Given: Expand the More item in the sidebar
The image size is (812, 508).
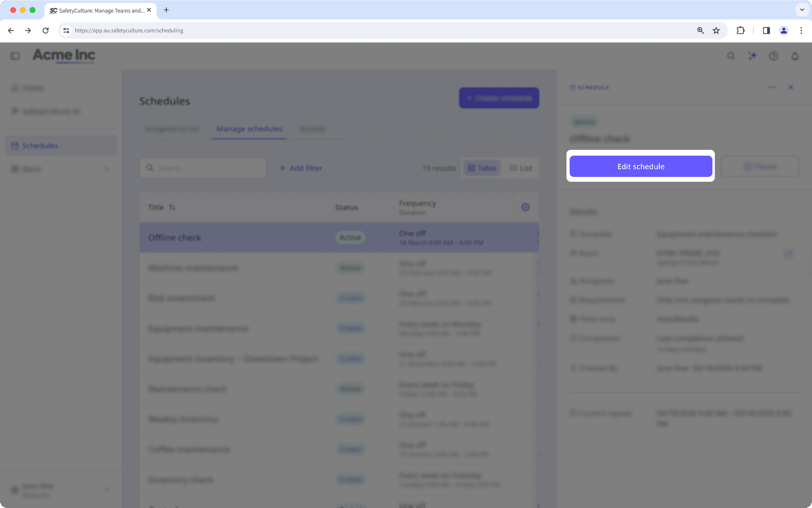Looking at the screenshot, I should click(x=107, y=169).
